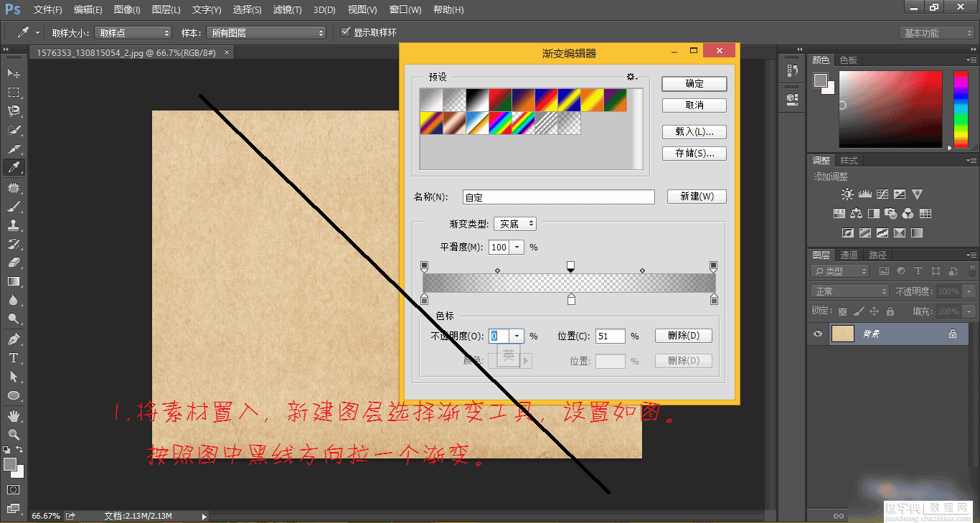Screen dimensions: 980x523
Task: Select the Zoom tool
Action: [14, 434]
